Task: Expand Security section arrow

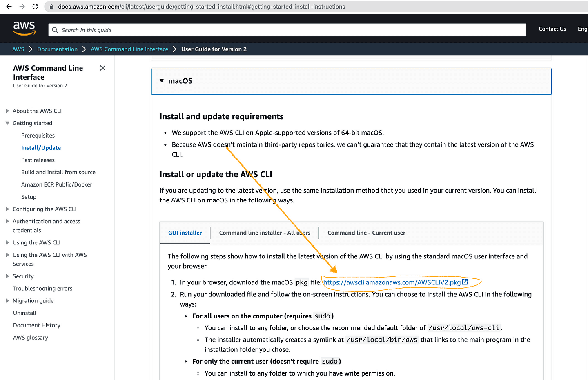Action: 7,276
